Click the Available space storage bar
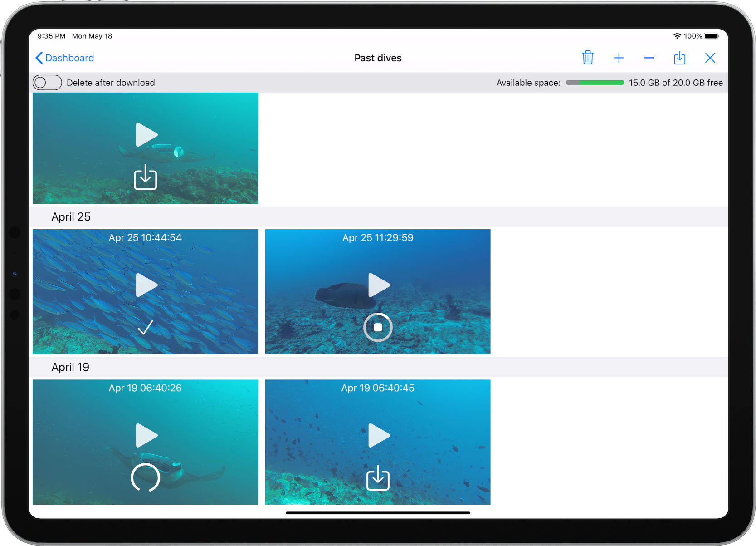Screen dimensions: 756x546 click(x=595, y=82)
